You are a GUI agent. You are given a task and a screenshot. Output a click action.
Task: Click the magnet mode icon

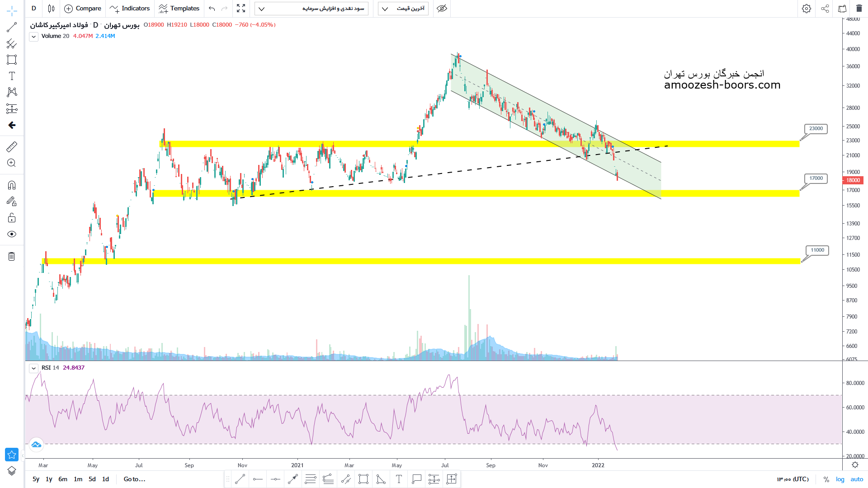pos(12,185)
